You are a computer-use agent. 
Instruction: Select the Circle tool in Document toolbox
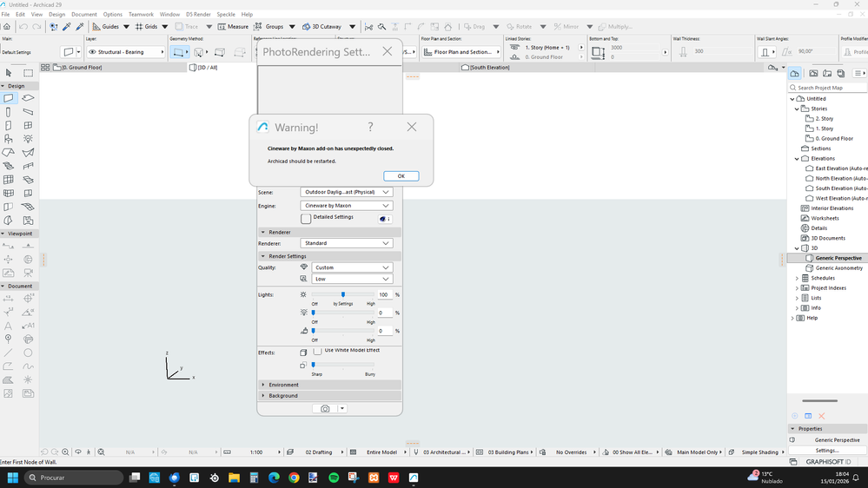[28, 353]
